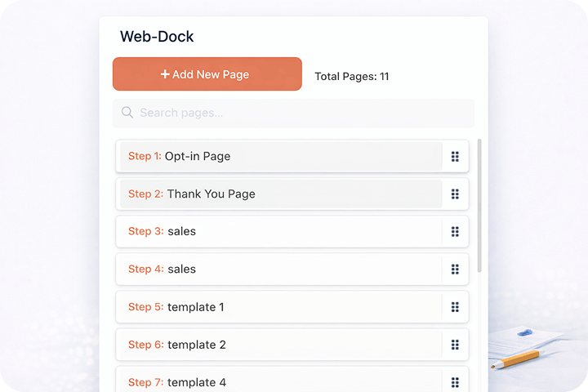Select Step 6: template 2
Viewport: 588px width, 392px height.
[x=279, y=345]
